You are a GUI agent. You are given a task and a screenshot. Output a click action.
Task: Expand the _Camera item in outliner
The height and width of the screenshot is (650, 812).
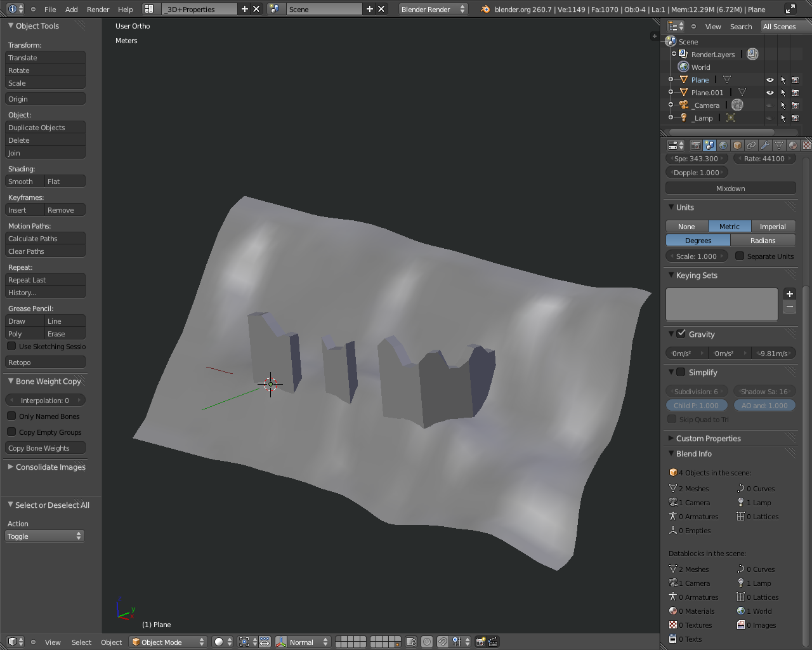point(671,105)
